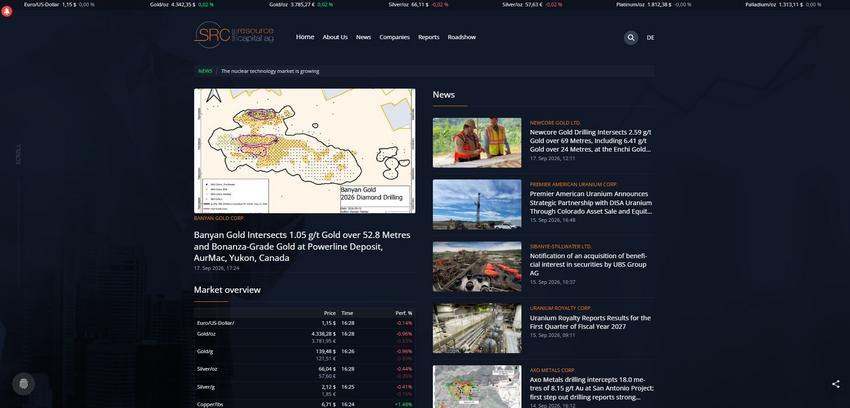
Task: Switch language to DE
Action: tap(650, 37)
